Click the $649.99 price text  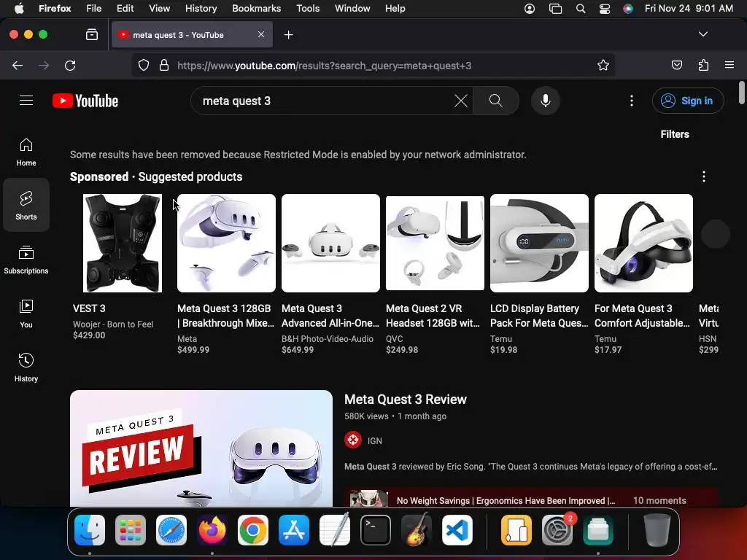(x=298, y=349)
